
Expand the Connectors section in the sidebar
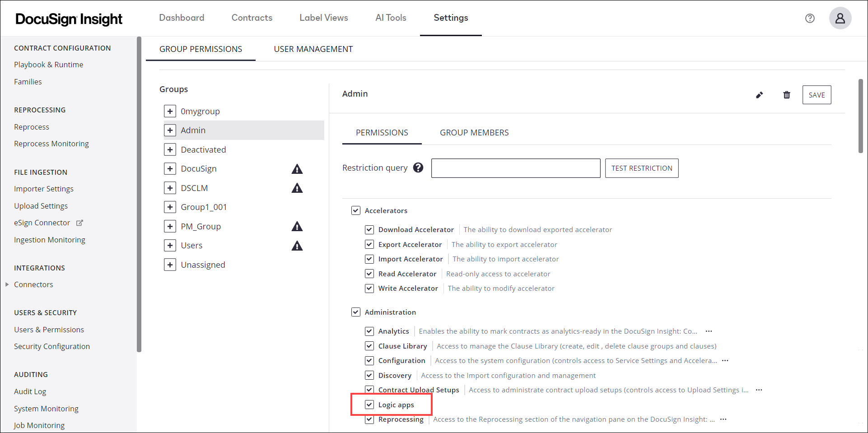click(6, 284)
